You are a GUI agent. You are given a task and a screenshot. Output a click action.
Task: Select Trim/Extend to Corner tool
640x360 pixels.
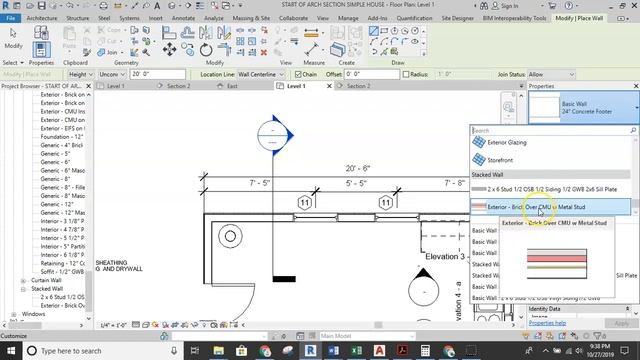(x=224, y=50)
